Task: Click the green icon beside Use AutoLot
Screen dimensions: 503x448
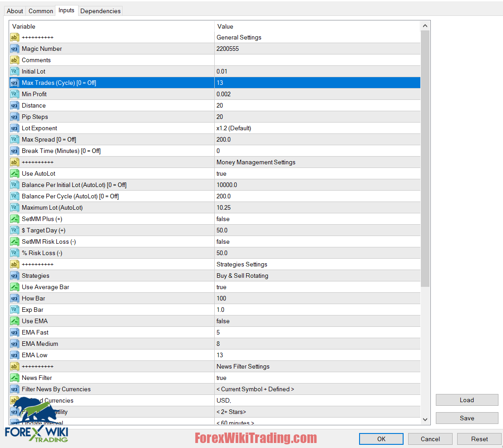Action: pos(14,173)
